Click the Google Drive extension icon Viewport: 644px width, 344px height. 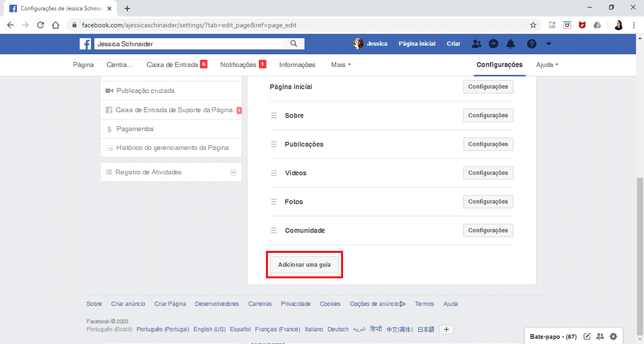pyautogui.click(x=597, y=25)
